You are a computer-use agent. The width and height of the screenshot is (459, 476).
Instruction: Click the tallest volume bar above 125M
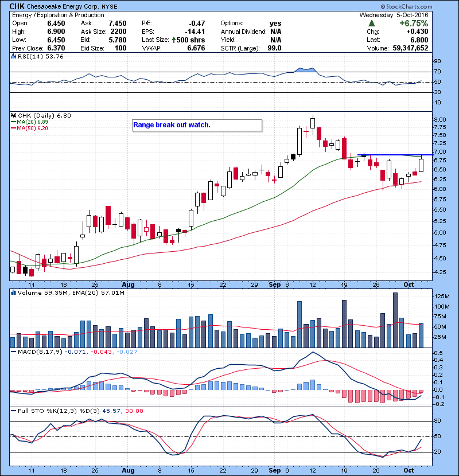(395, 320)
